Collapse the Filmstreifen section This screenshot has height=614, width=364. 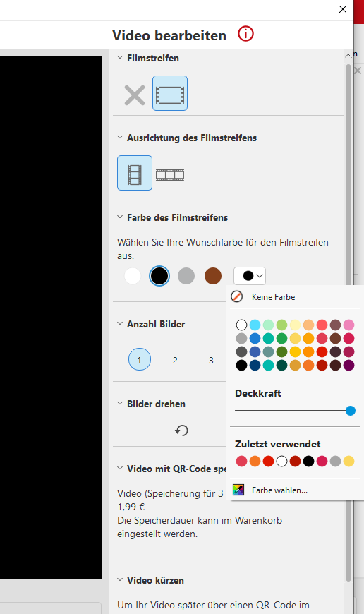coord(120,58)
